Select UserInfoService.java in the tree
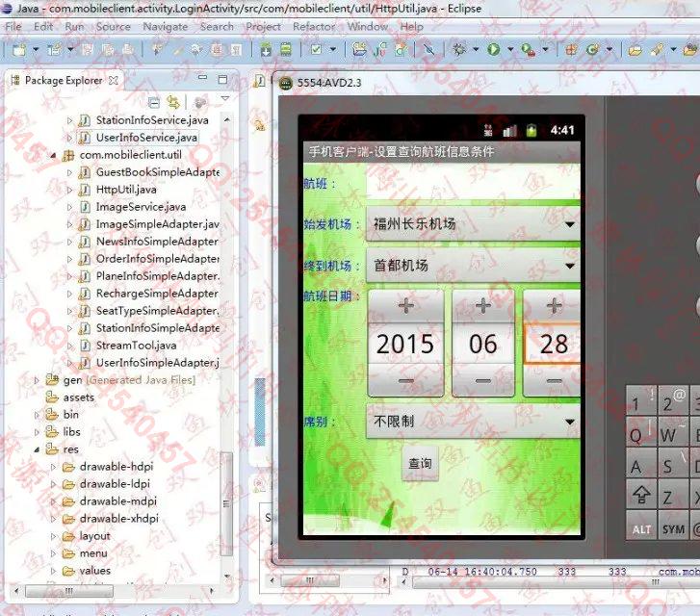This screenshot has width=700, height=616. pos(146,138)
